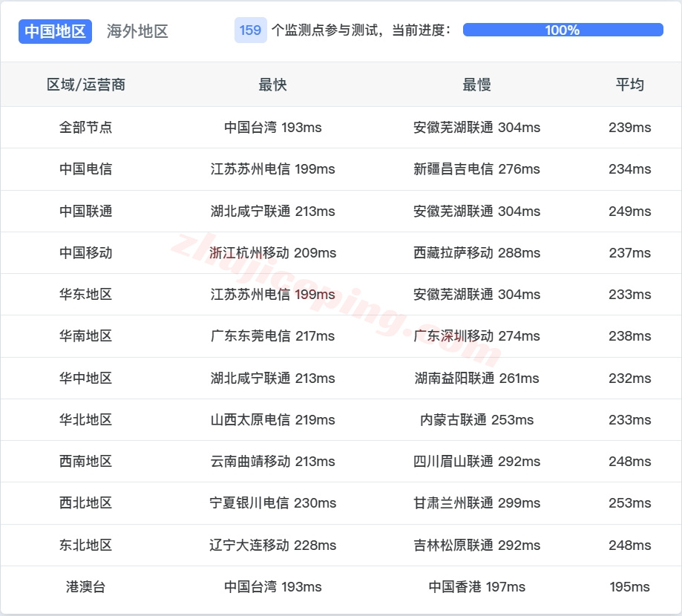Switch to the 海外地区 tab
682x616 pixels.
[x=137, y=31]
